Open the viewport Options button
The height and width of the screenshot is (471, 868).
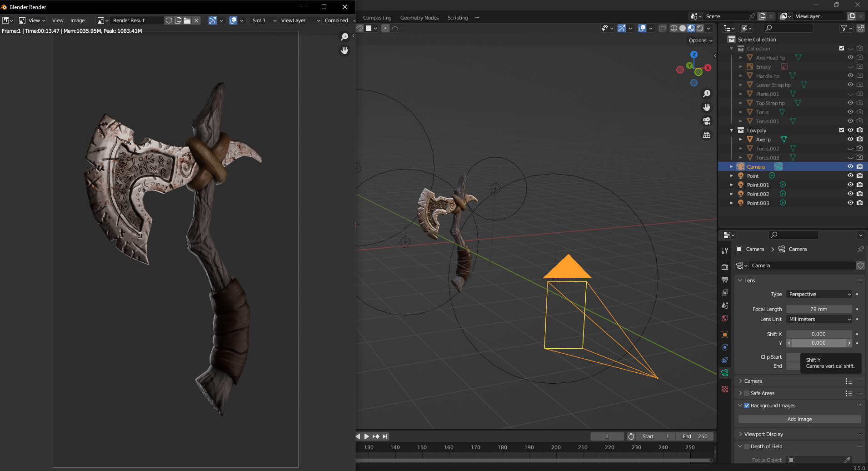click(x=700, y=40)
